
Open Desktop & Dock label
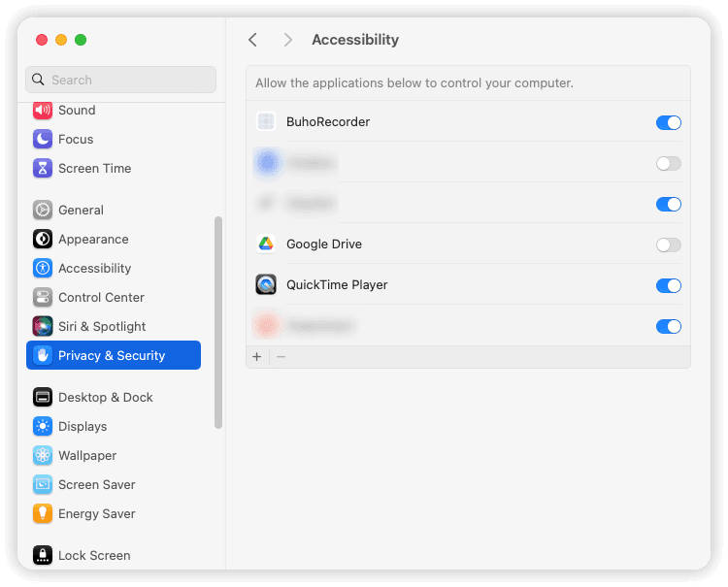[x=106, y=398]
